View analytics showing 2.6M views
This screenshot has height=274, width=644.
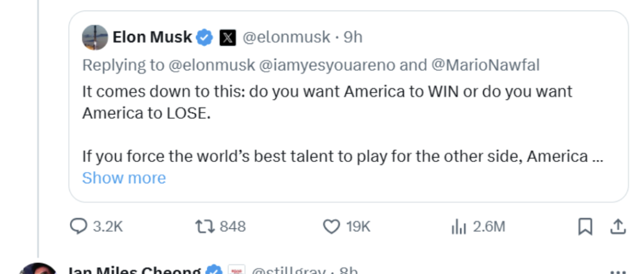pos(458,226)
